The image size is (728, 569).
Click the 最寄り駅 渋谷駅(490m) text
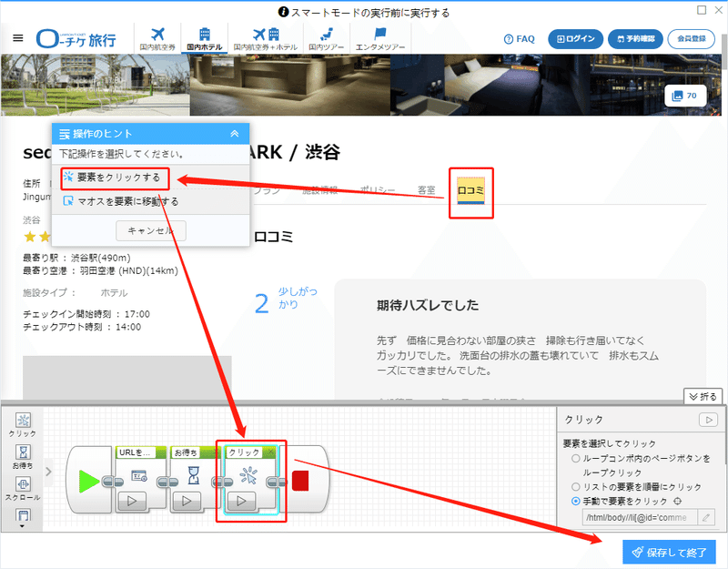coord(76,258)
